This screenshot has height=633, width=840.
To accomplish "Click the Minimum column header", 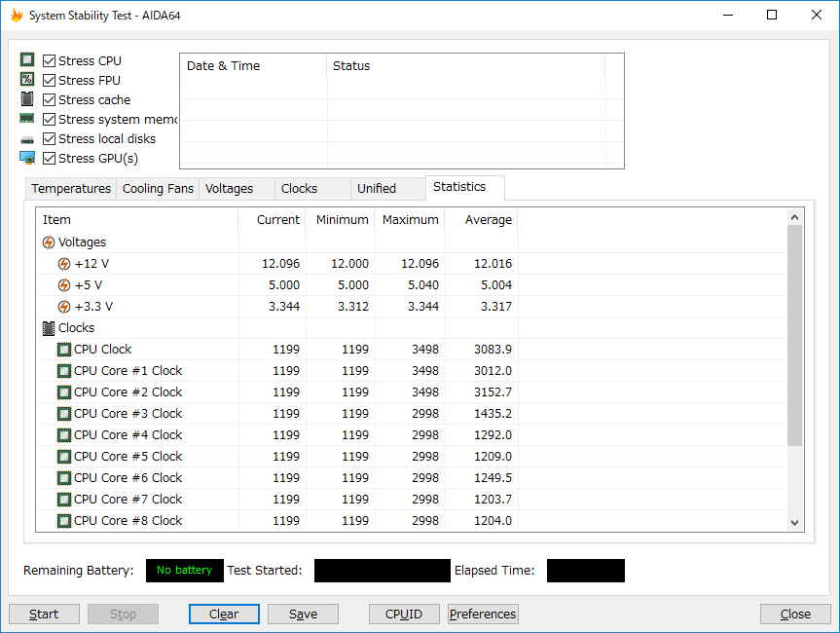I will pyautogui.click(x=340, y=220).
